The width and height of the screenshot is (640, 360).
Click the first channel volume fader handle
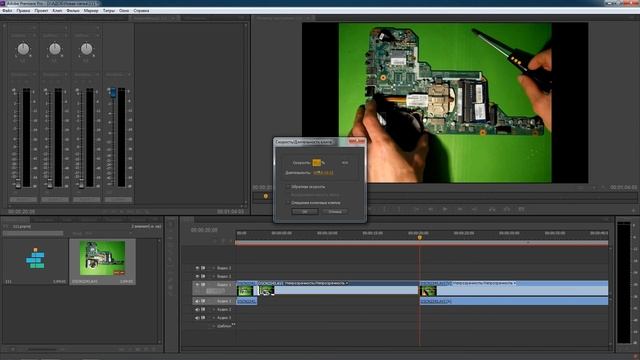click(x=18, y=183)
